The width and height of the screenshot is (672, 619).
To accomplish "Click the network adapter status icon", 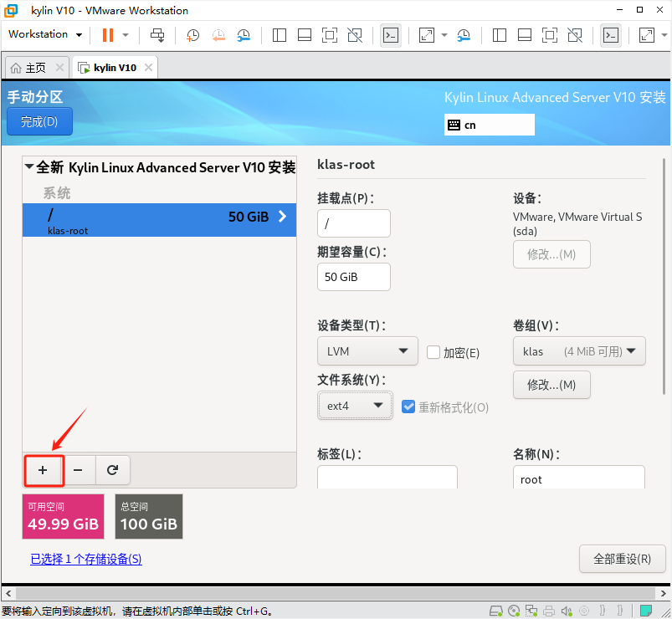I will [531, 611].
